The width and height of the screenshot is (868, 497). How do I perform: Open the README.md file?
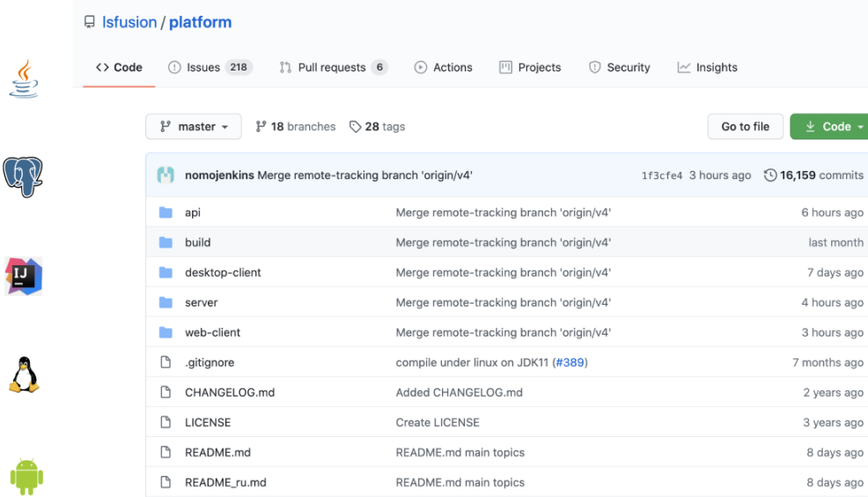coord(217,452)
